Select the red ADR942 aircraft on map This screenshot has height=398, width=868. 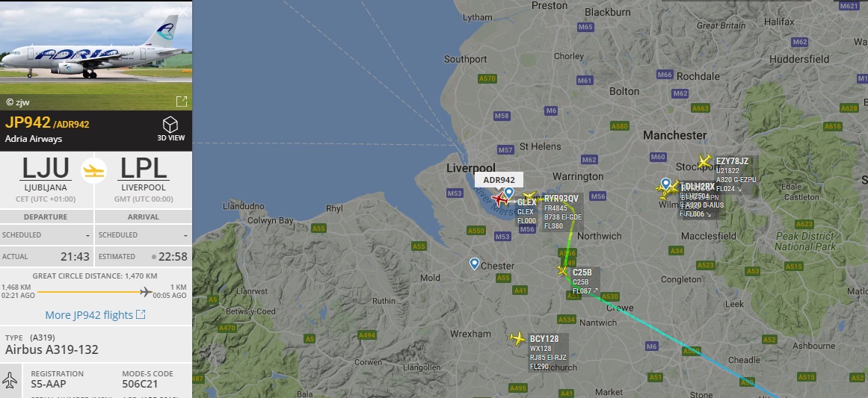(x=499, y=199)
